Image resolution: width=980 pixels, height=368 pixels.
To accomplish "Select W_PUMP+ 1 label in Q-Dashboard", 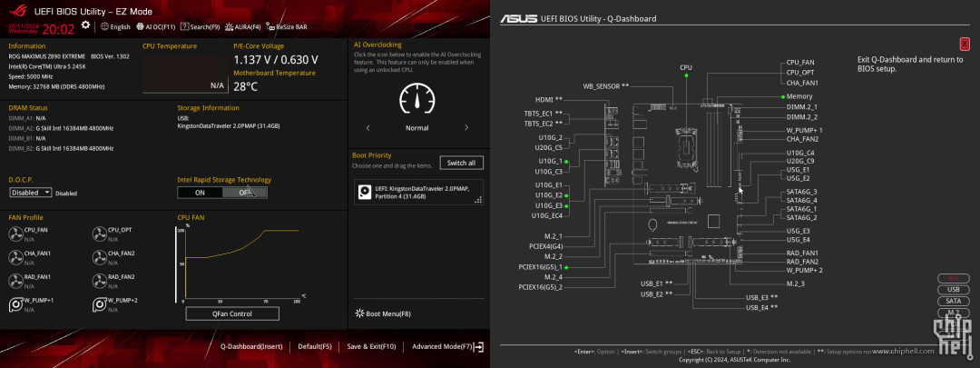I will [804, 130].
